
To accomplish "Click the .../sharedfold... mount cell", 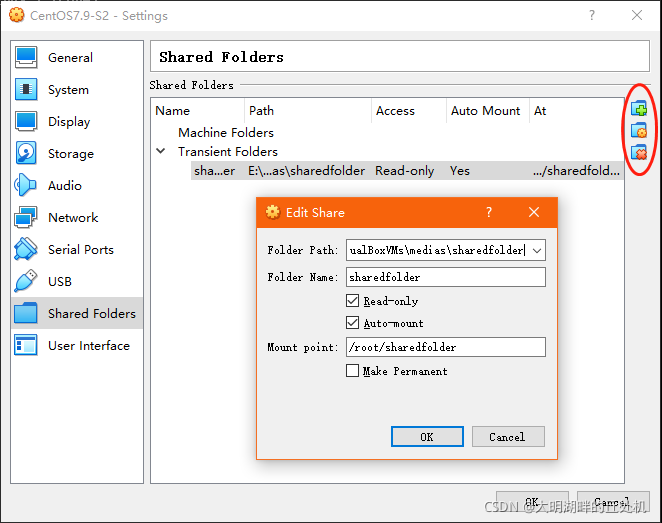I will [x=576, y=171].
